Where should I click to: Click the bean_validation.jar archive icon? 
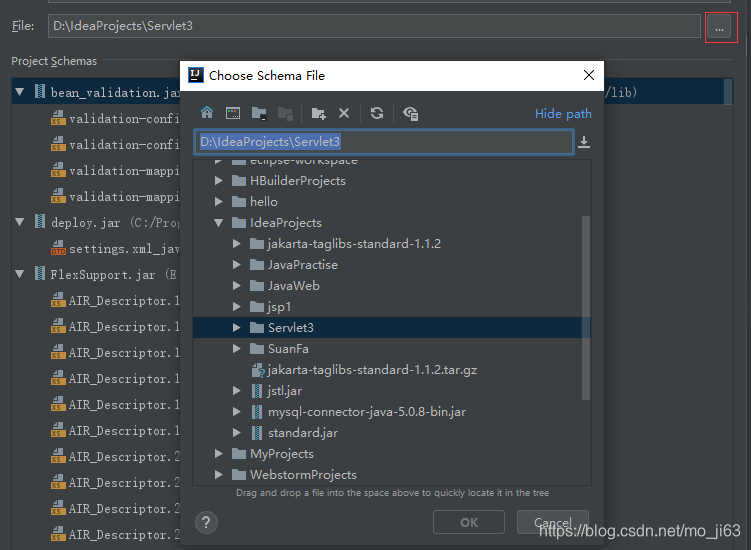click(x=40, y=92)
